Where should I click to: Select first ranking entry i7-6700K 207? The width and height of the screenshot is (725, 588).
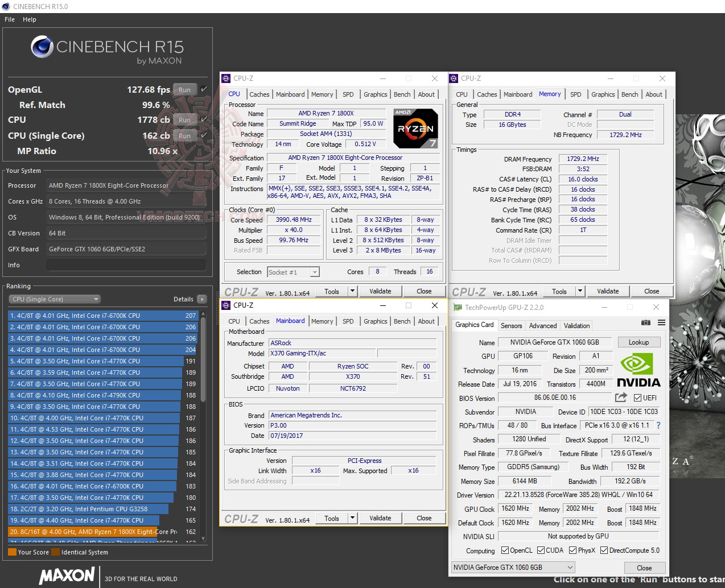pos(102,316)
